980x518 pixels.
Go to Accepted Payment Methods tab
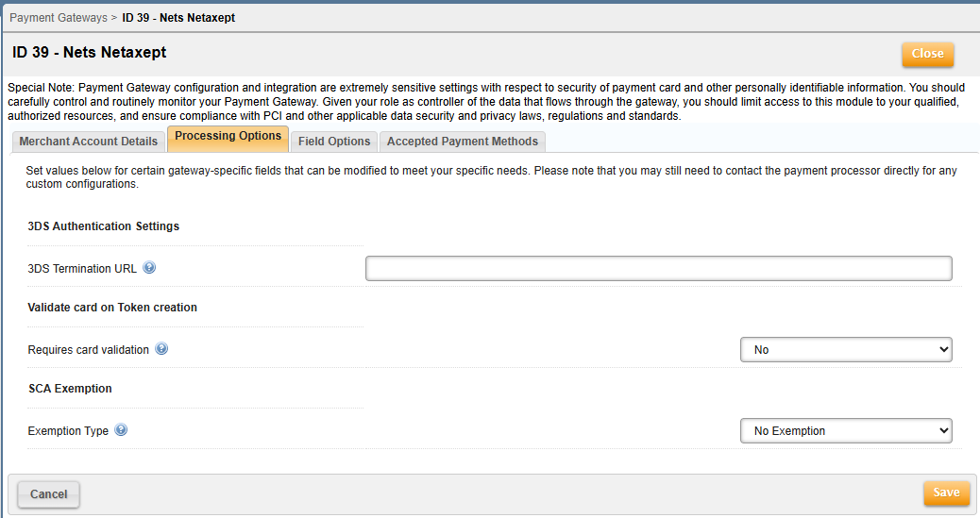[463, 142]
